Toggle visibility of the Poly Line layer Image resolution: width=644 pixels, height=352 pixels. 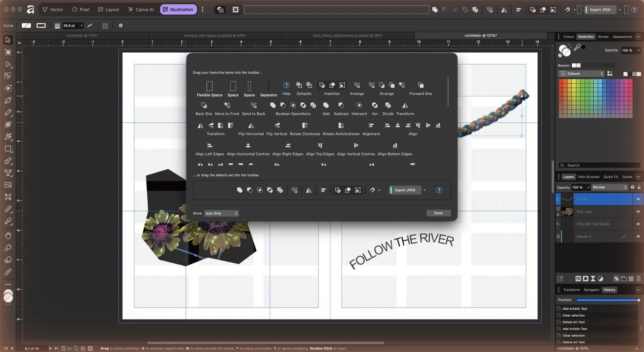click(x=638, y=212)
